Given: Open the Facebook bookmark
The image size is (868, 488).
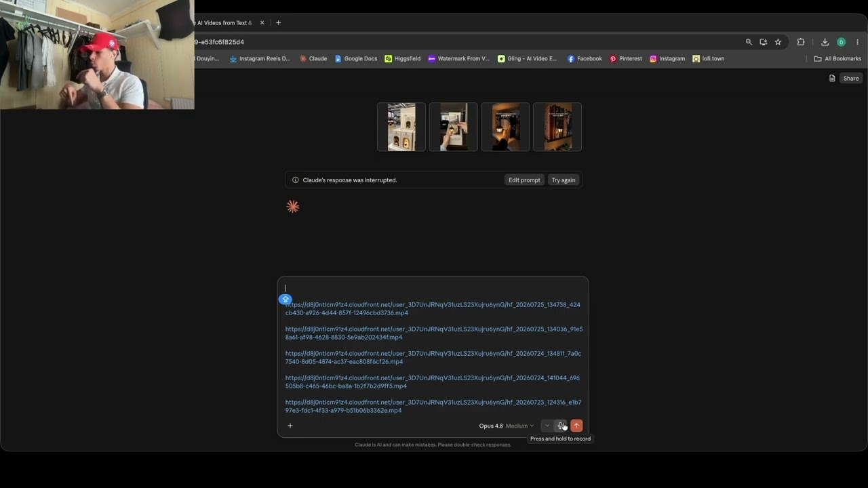Looking at the screenshot, I should (585, 59).
